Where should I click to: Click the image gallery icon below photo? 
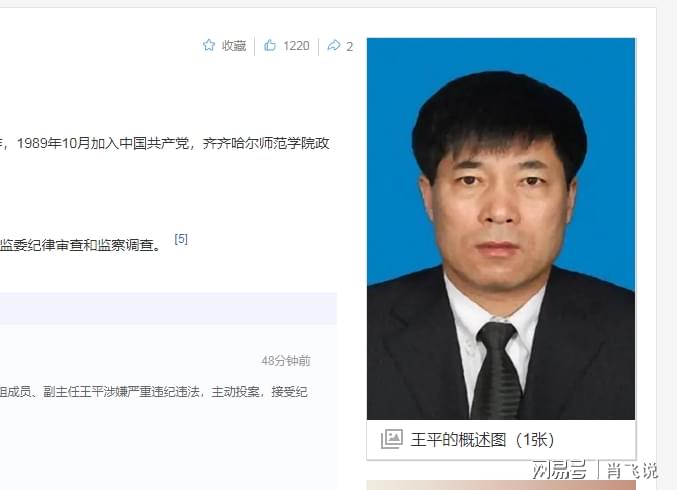[392, 439]
